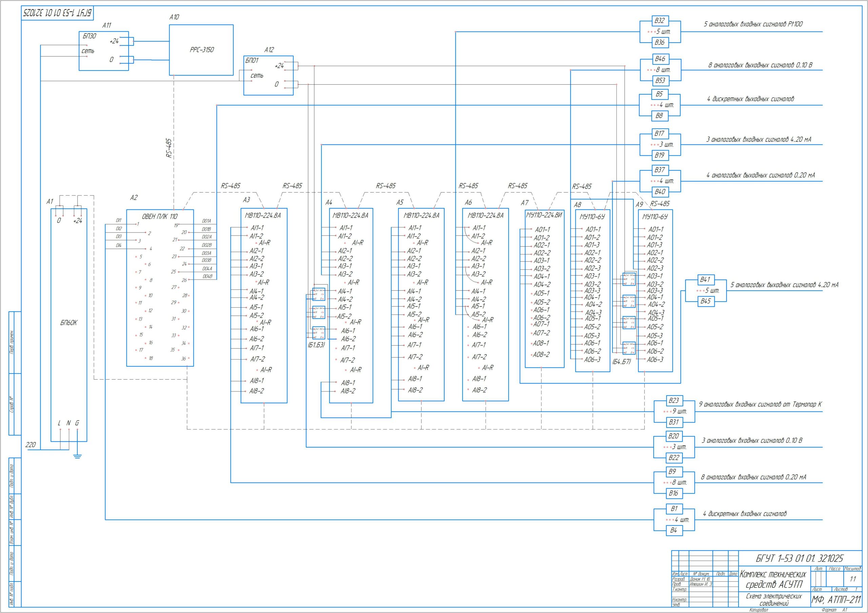
Task: Select the МУ110-224.8И module title
Action: pos(545,215)
